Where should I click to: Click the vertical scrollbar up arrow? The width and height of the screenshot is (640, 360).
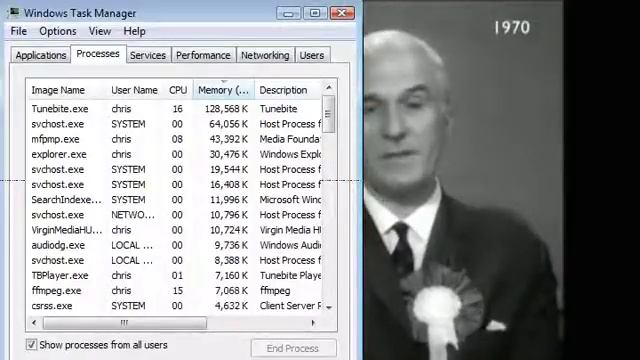329,87
